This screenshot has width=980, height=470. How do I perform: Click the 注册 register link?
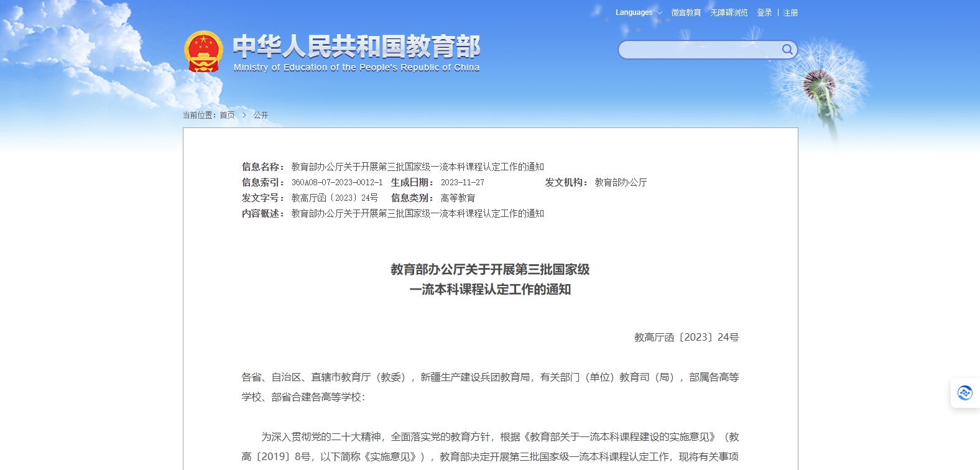(790, 12)
